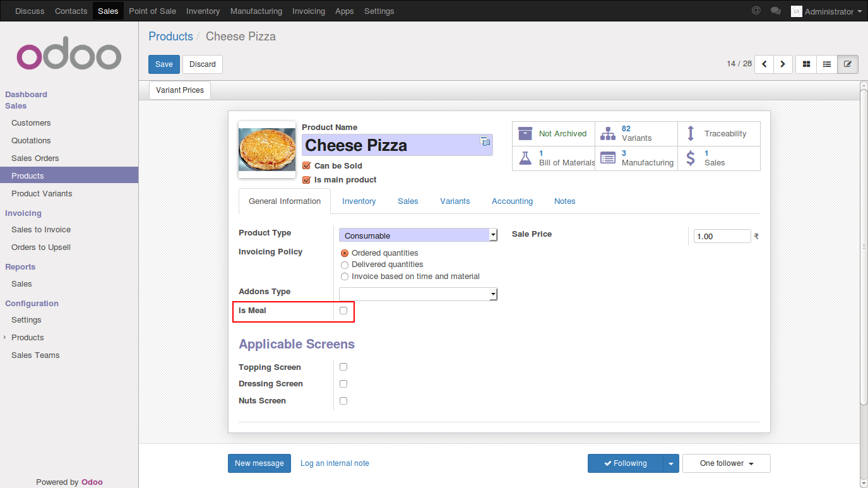
Task: Open the Product Type Consumable dropdown
Action: (419, 235)
